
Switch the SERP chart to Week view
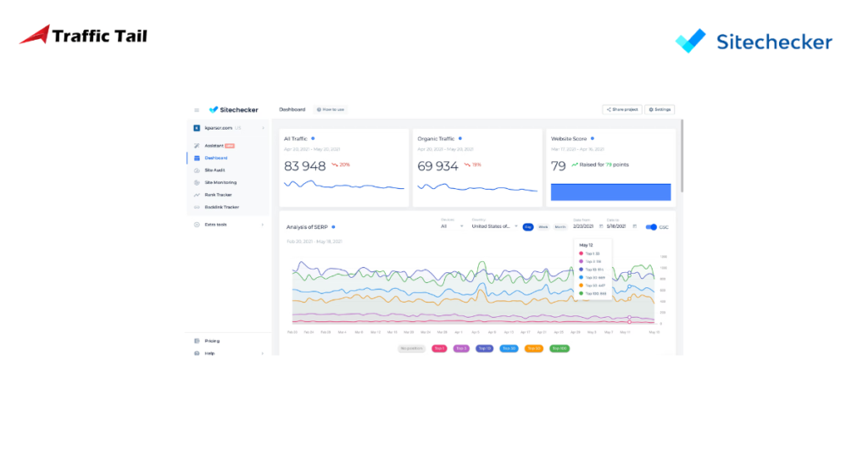tap(544, 226)
